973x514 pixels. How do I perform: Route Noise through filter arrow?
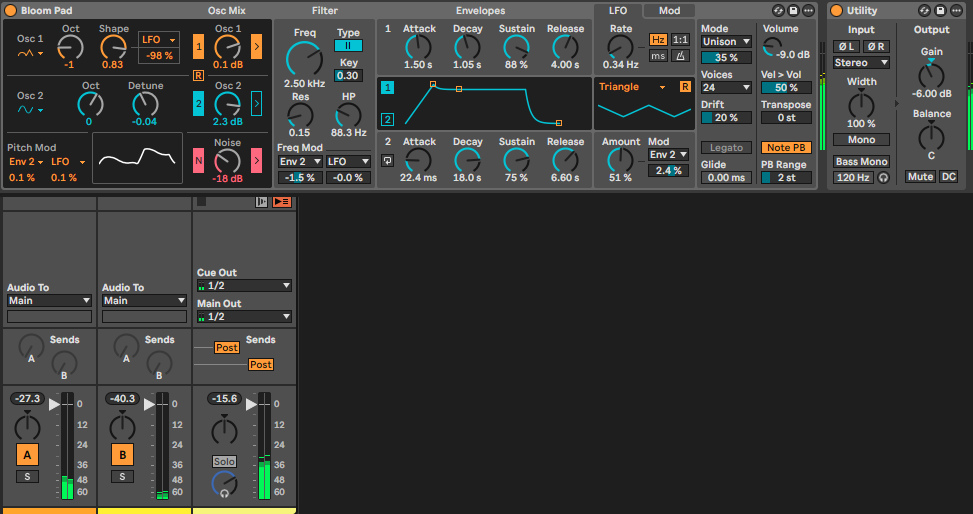coord(256,161)
